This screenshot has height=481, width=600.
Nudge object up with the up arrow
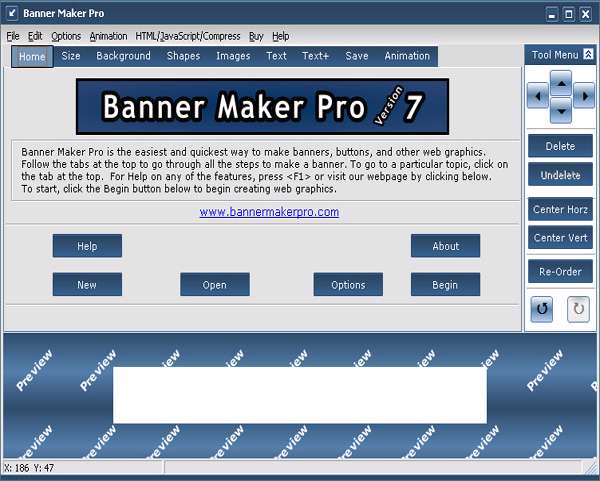pos(561,83)
